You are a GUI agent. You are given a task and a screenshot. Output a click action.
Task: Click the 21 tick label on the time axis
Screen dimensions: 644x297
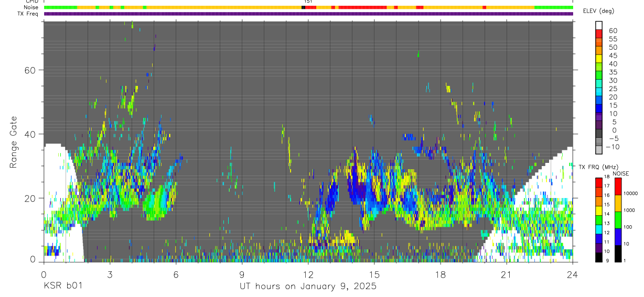pos(506,274)
